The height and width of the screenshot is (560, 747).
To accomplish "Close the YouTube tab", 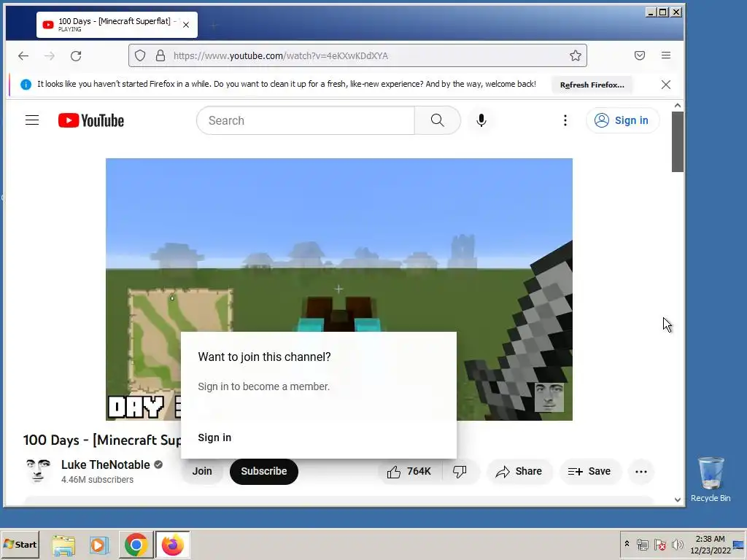I will point(186,25).
